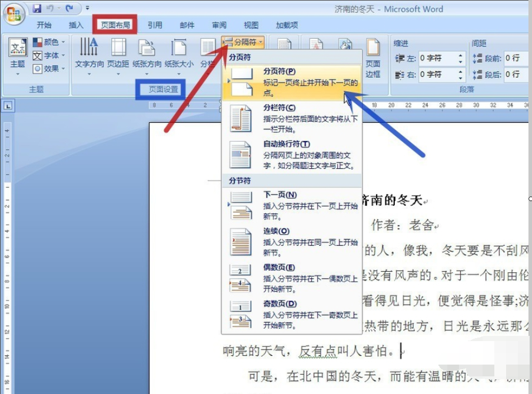Go to the 邮件 tab
This screenshot has height=394, width=532.
pos(187,25)
